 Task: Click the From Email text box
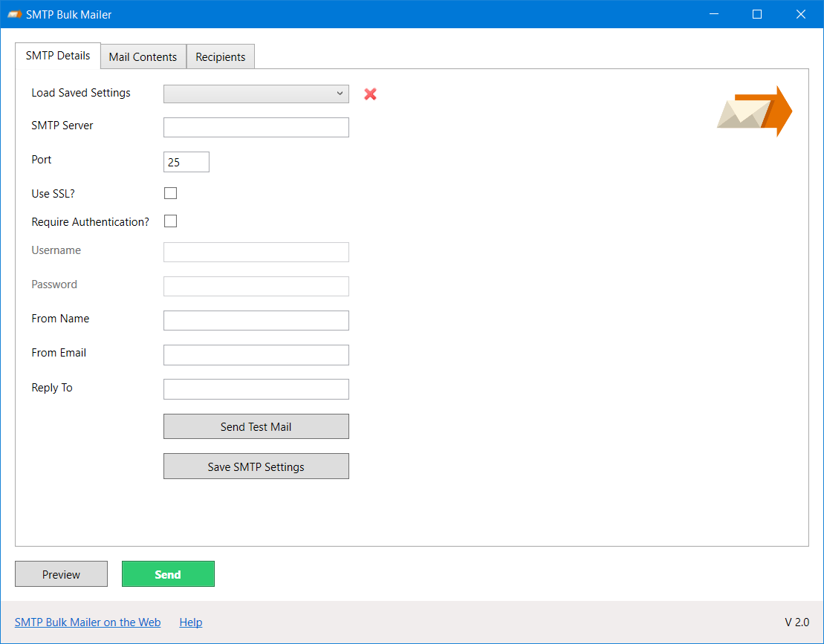coord(256,354)
